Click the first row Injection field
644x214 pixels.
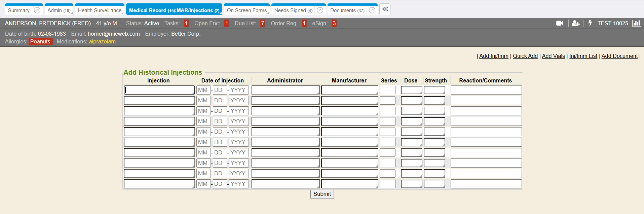tap(159, 90)
